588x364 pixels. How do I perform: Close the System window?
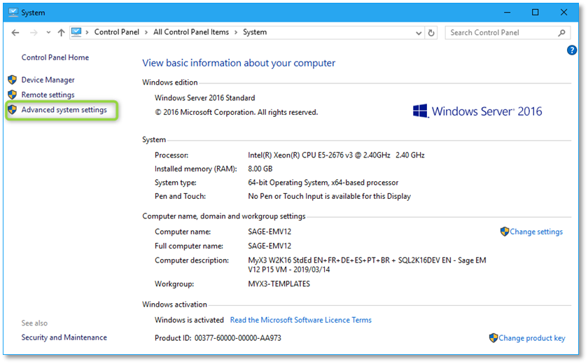(563, 13)
